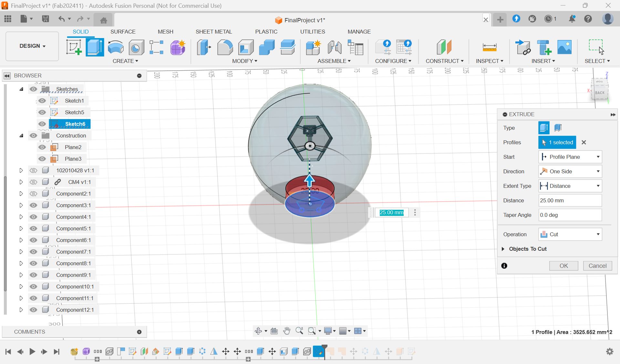620x364 pixels.
Task: Open a new design tab with plus
Action: click(500, 20)
